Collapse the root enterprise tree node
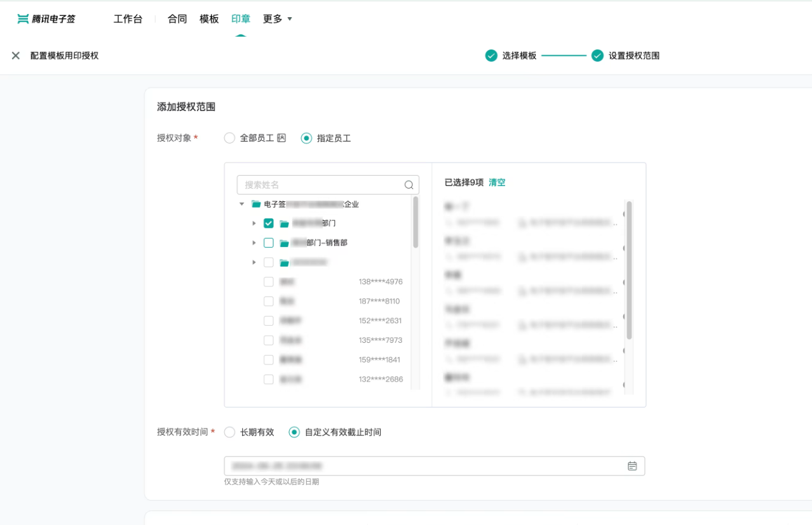The height and width of the screenshot is (525, 812). [x=241, y=204]
